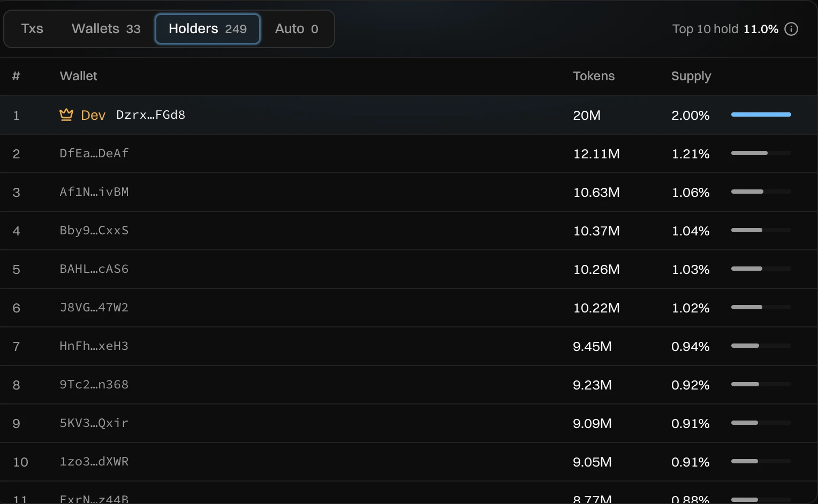818x504 pixels.
Task: Click the 1.06% supply value
Action: [691, 192]
